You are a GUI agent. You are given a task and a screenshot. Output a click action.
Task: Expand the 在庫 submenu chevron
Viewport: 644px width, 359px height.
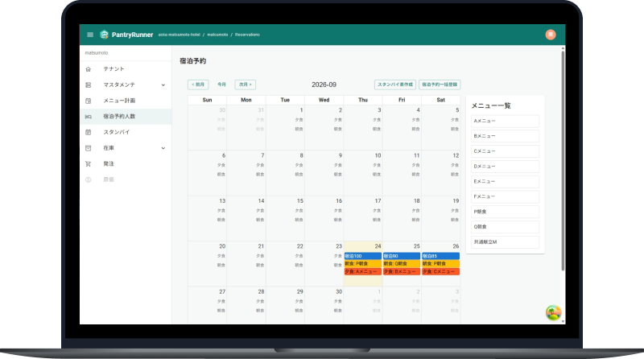point(163,148)
